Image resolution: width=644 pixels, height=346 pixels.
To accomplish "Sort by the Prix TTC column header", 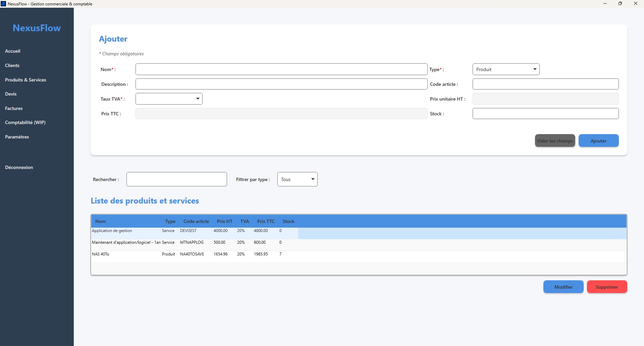I will 266,221.
